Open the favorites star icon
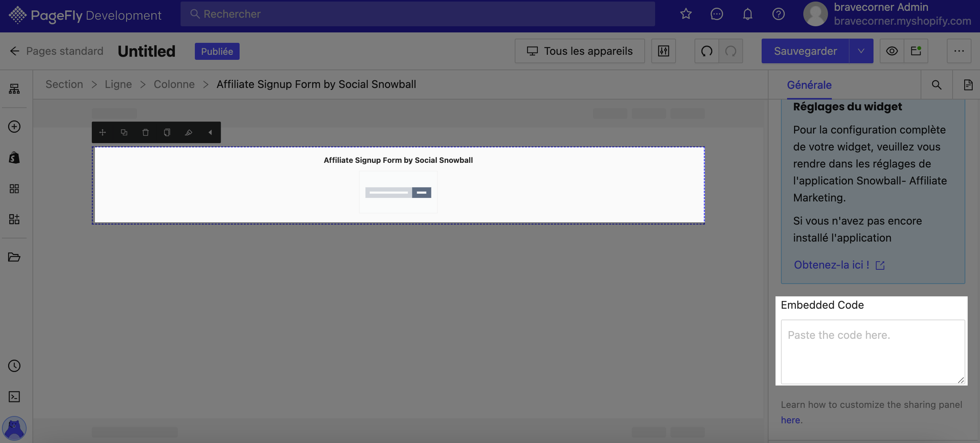Viewport: 980px width, 443px height. coord(686,14)
